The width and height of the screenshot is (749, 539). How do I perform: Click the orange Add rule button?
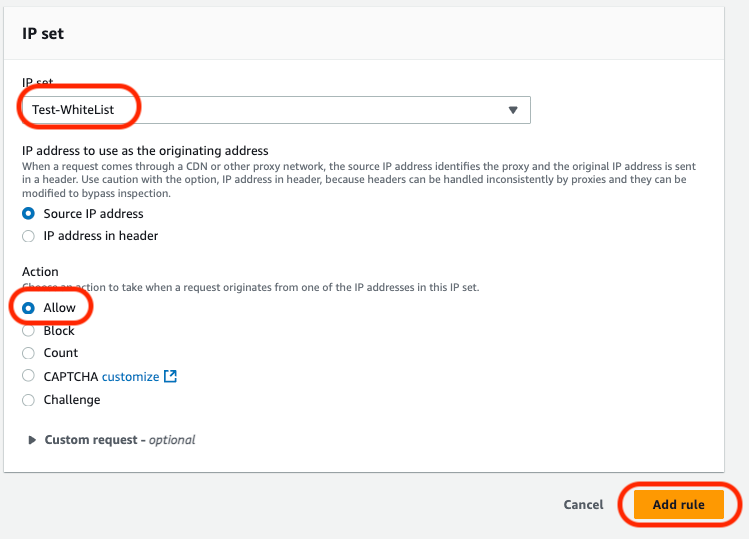678,505
